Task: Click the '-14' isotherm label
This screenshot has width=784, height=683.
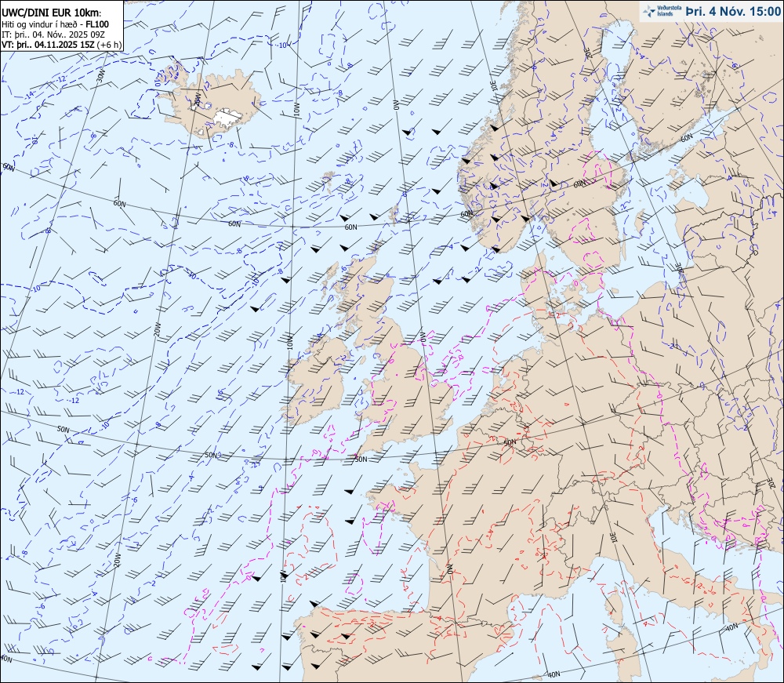Action: click(x=30, y=95)
